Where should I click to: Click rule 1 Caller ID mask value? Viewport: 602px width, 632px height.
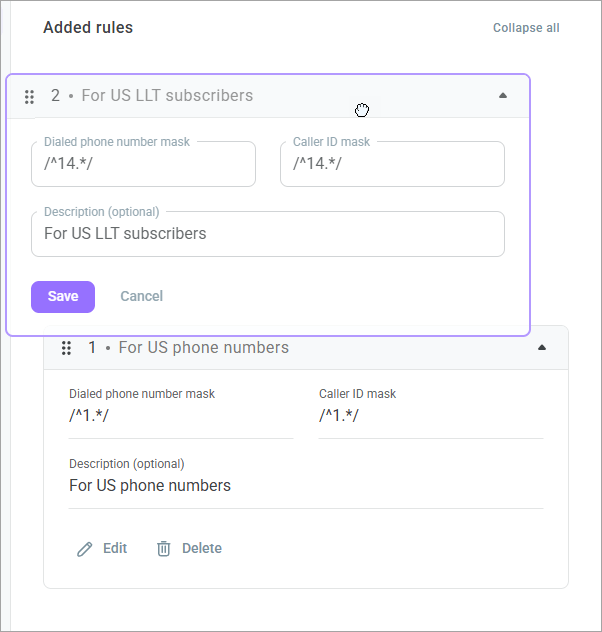pos(339,416)
